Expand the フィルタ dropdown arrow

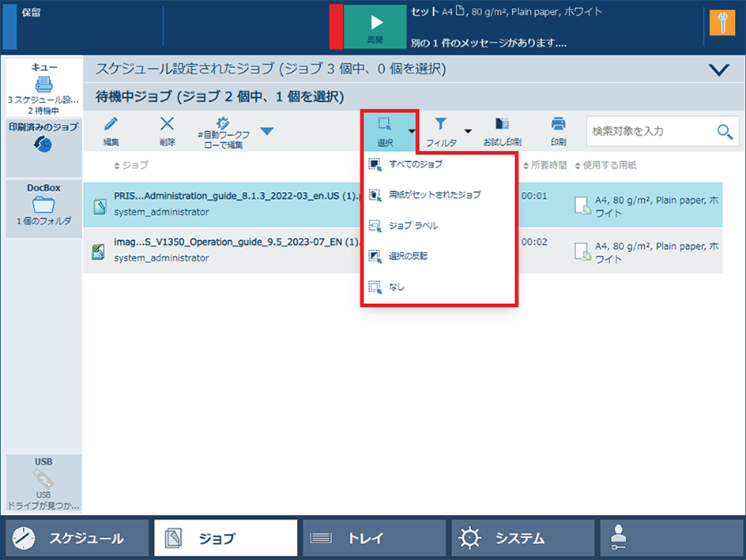[468, 131]
